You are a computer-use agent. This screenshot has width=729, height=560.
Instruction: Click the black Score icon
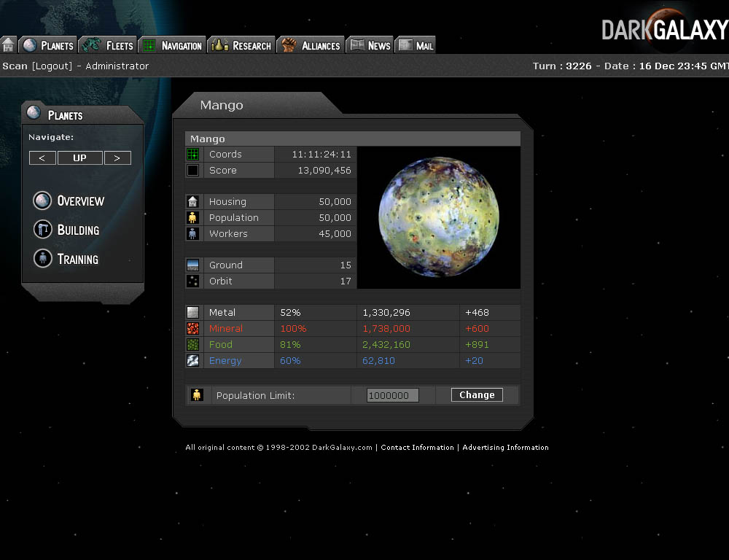pyautogui.click(x=192, y=170)
